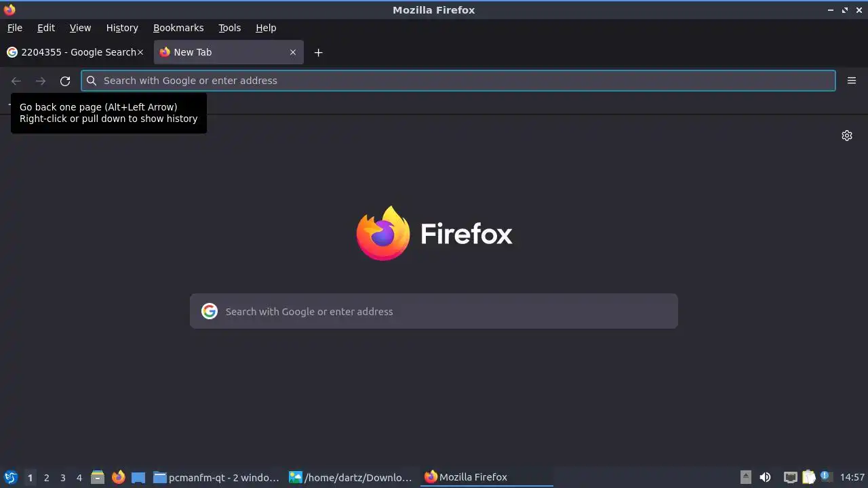Close the New Tab tab
868x488 pixels.
tap(293, 52)
